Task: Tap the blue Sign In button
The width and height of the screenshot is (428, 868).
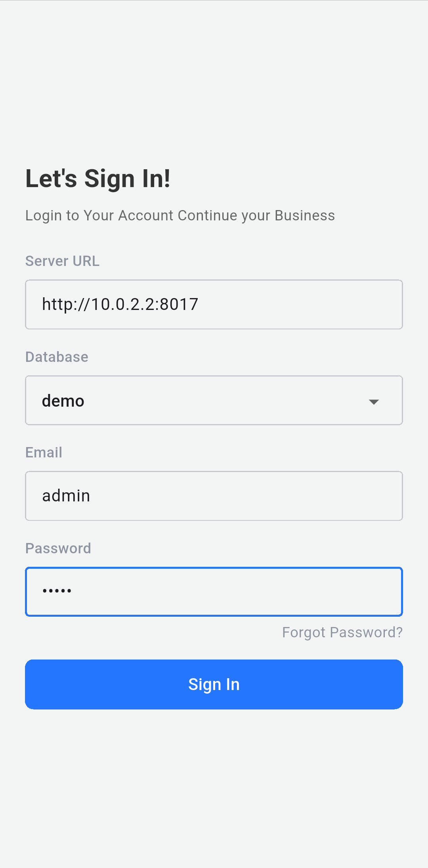Action: [x=214, y=684]
